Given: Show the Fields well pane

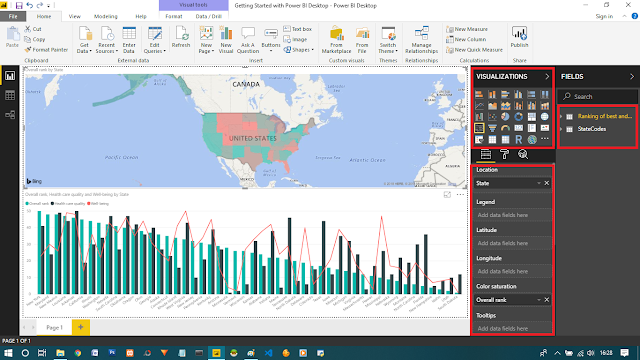Looking at the screenshot, I should click(486, 154).
